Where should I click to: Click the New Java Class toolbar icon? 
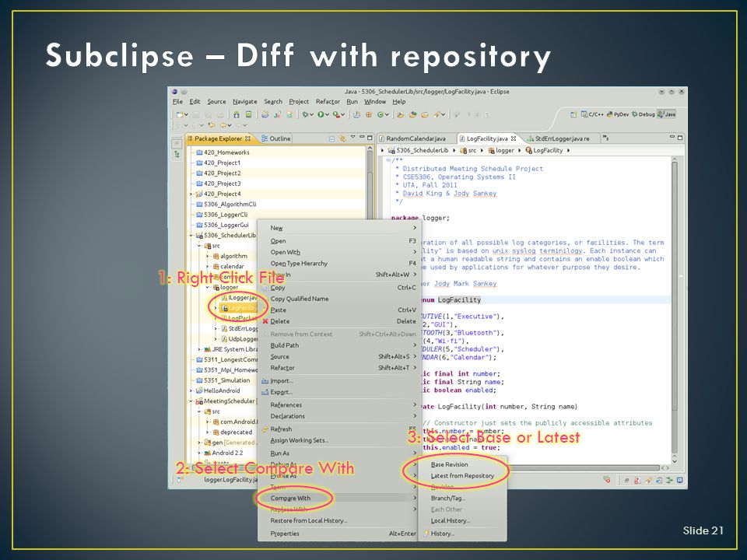(x=381, y=114)
